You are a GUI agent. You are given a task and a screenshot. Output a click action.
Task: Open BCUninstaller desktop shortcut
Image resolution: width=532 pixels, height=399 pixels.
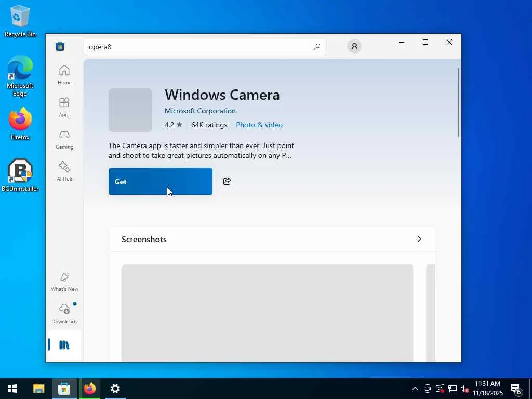point(20,175)
